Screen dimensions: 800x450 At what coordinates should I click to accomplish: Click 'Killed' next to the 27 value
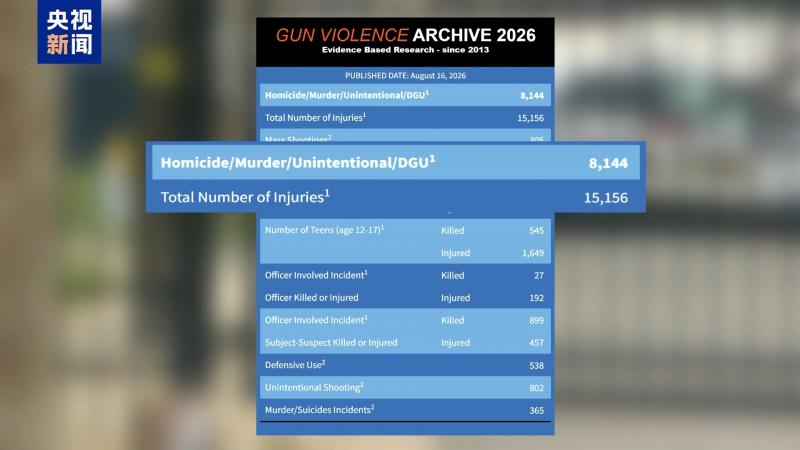tap(453, 276)
